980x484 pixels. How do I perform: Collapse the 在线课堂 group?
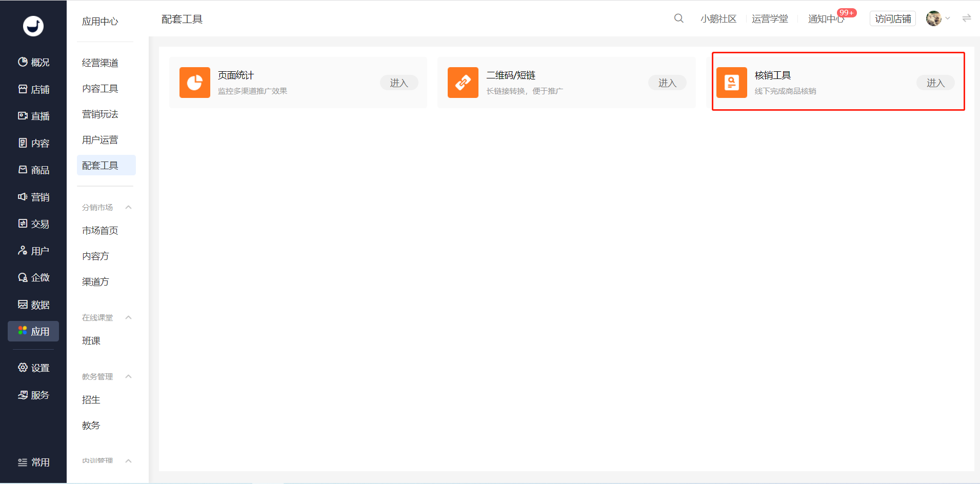(x=129, y=317)
